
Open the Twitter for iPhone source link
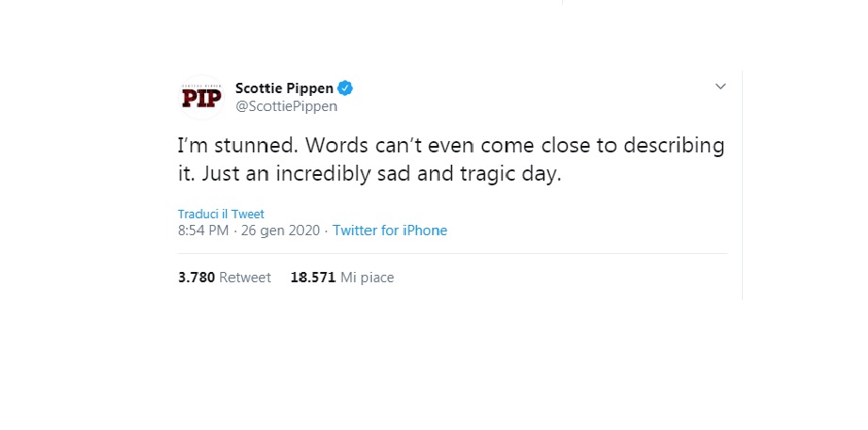390,231
